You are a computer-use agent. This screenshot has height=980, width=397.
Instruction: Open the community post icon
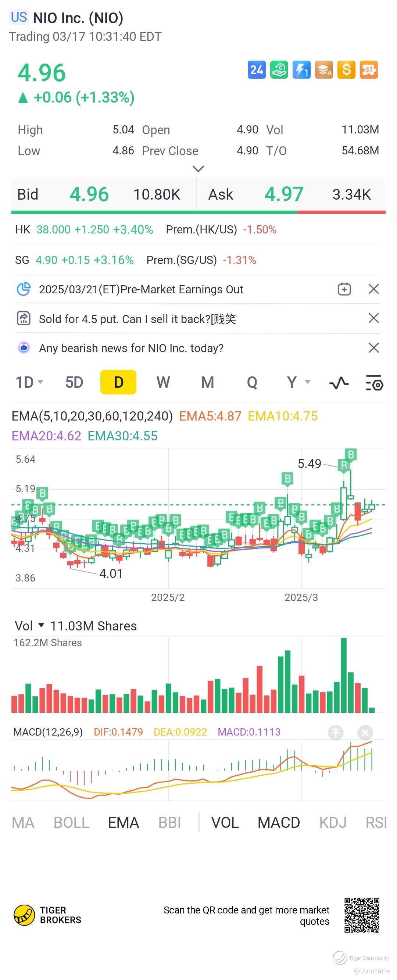24,318
